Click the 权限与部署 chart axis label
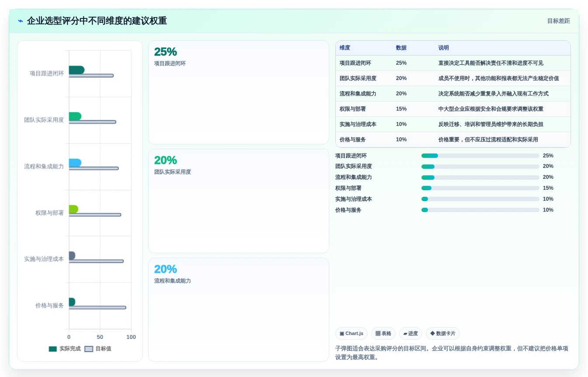 [49, 213]
